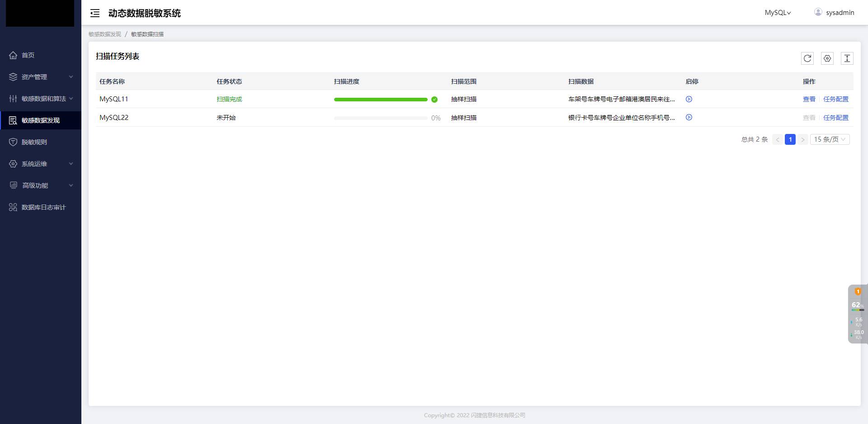
Task: Click the 敏感数据发现 breadcrumb link
Action: click(105, 34)
